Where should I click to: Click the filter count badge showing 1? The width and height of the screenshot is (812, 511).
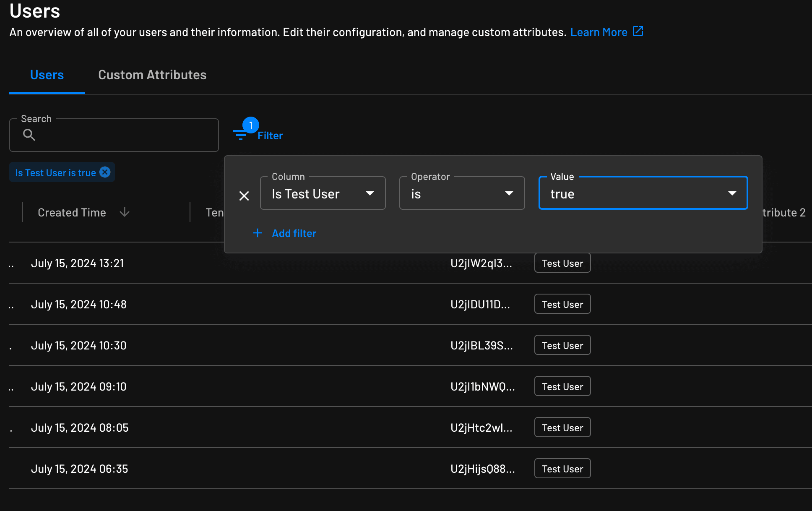[250, 125]
